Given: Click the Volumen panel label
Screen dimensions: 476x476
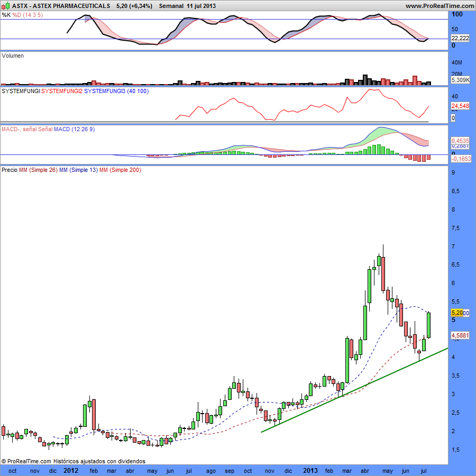Looking at the screenshot, I should pyautogui.click(x=13, y=56).
